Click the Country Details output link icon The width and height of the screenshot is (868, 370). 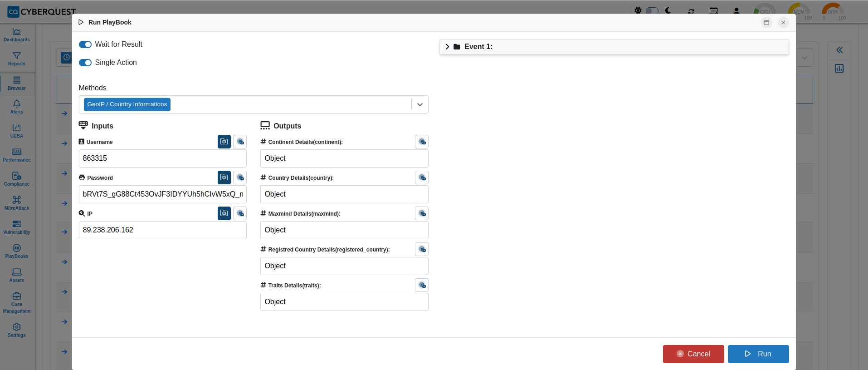point(422,178)
